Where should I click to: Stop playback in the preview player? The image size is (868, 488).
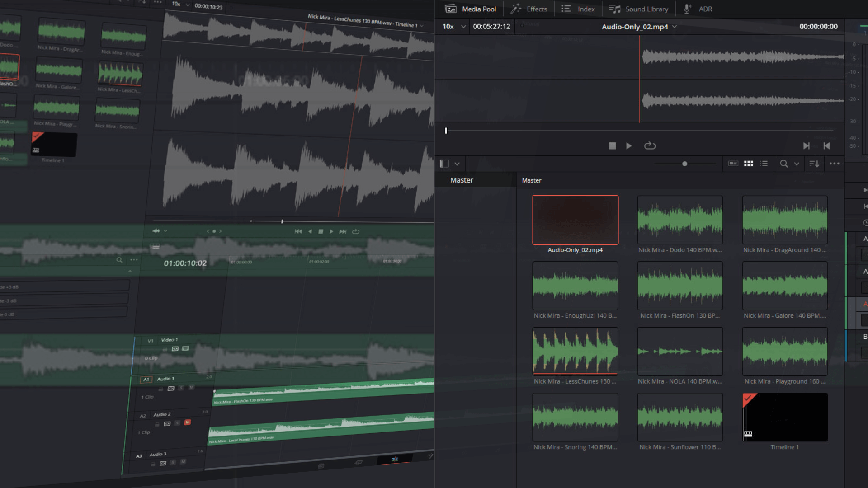[x=612, y=146]
